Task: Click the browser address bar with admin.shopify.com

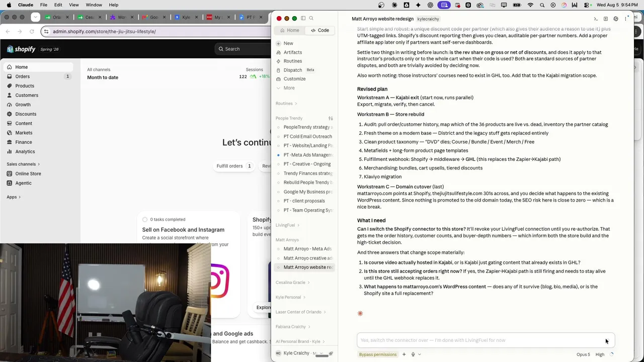Action: click(x=156, y=31)
